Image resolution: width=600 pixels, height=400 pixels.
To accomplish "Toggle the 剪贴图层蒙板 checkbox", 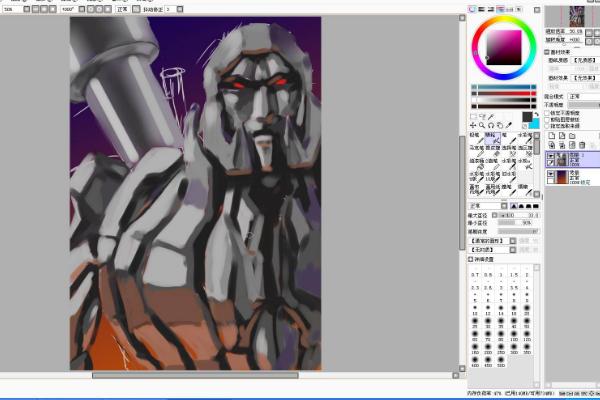I will point(547,120).
